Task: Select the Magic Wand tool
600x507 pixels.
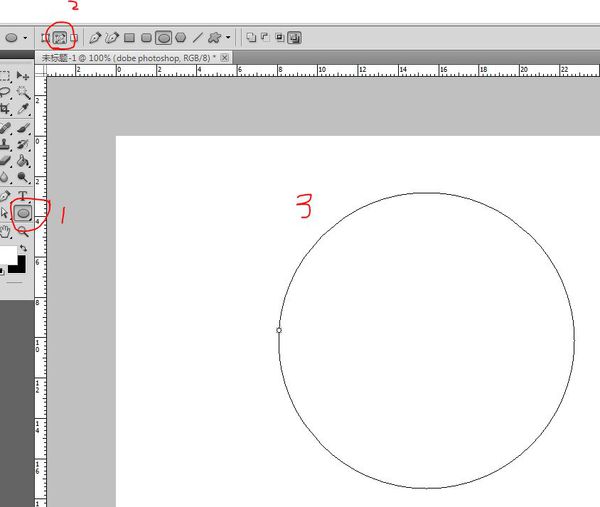Action: (23, 92)
